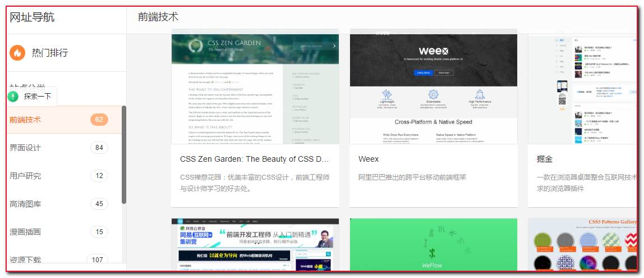Screen dimensions: 644x278
Task: Click the 62 count badge
Action: click(99, 120)
